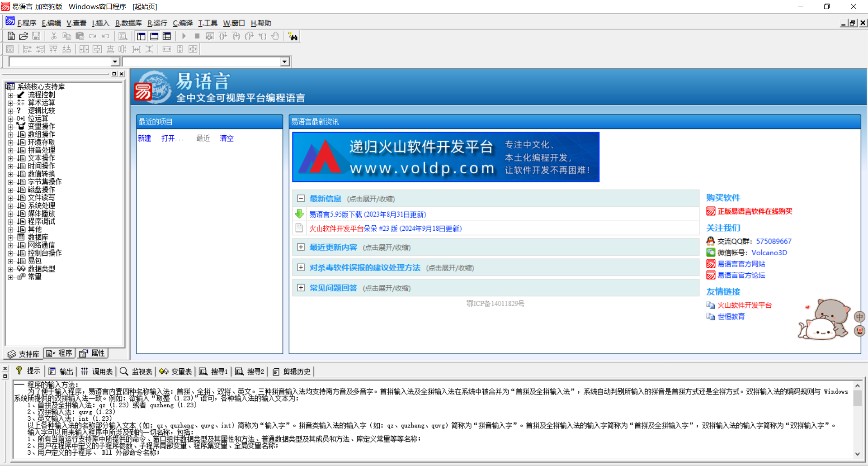Click the 递归火山软件开发平台 banner
The width and height of the screenshot is (868, 466).
click(446, 157)
